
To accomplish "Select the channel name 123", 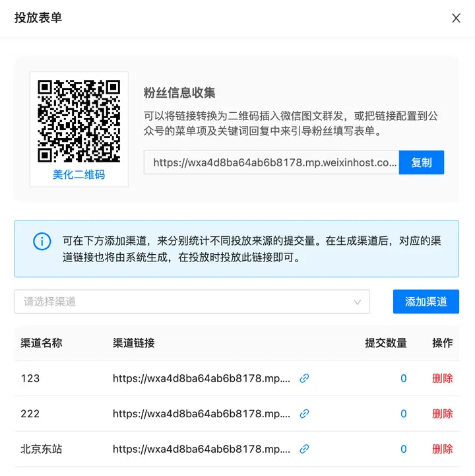I will 30,378.
